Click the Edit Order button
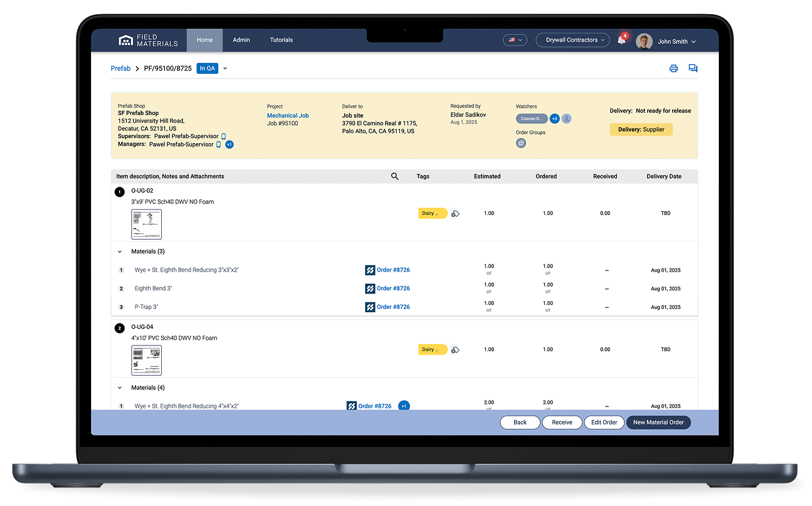Image resolution: width=812 pixels, height=506 pixels. click(604, 423)
